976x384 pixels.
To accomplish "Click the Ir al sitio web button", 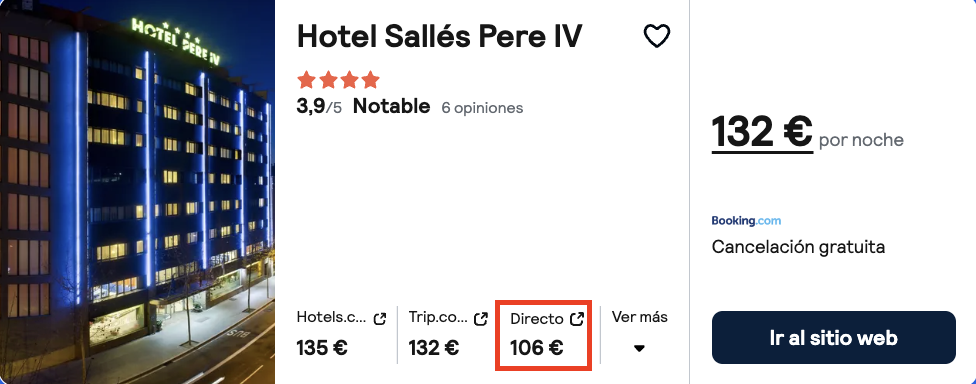I will click(x=833, y=337).
